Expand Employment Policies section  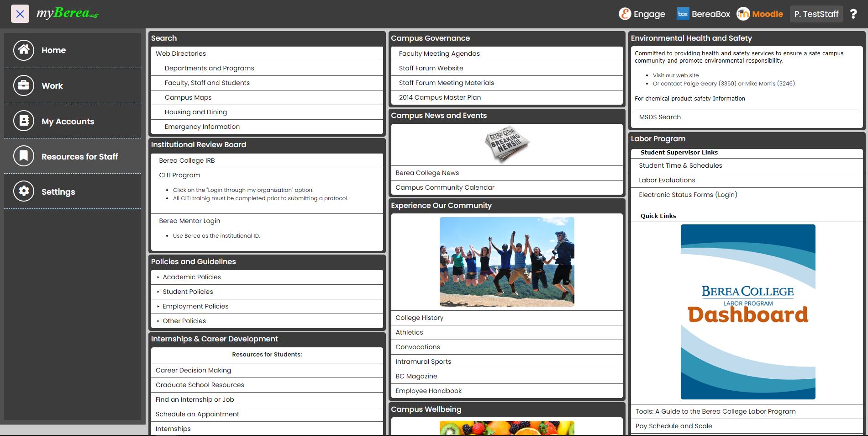(195, 306)
